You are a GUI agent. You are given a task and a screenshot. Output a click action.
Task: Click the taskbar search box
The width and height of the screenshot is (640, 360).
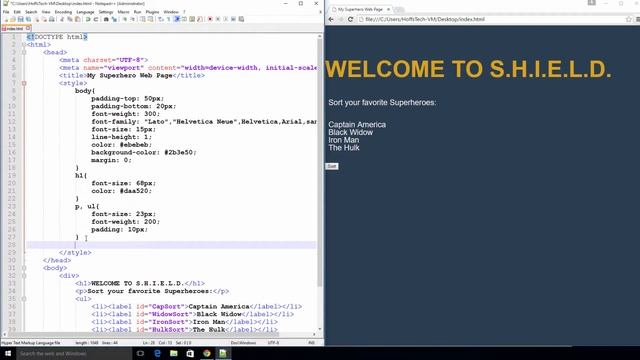[74, 353]
